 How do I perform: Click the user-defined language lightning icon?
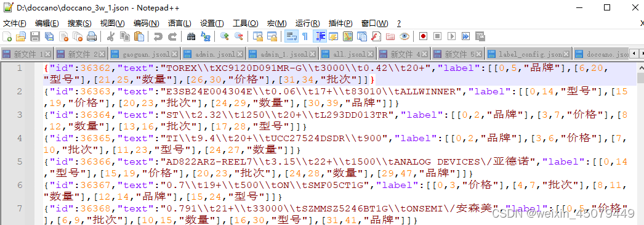point(333,36)
